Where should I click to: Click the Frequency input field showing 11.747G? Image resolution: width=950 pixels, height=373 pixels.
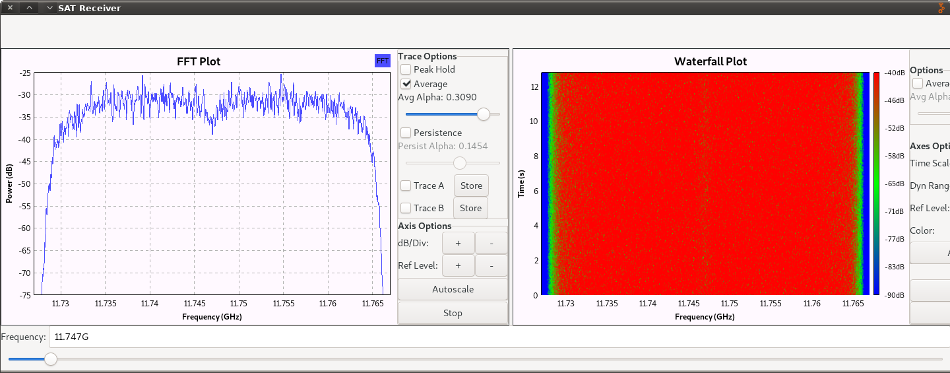[x=499, y=337]
